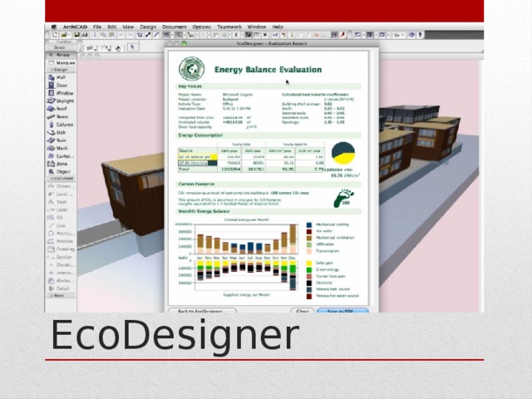Choose the Fill tool
The width and height of the screenshot is (532, 399).
(x=61, y=218)
